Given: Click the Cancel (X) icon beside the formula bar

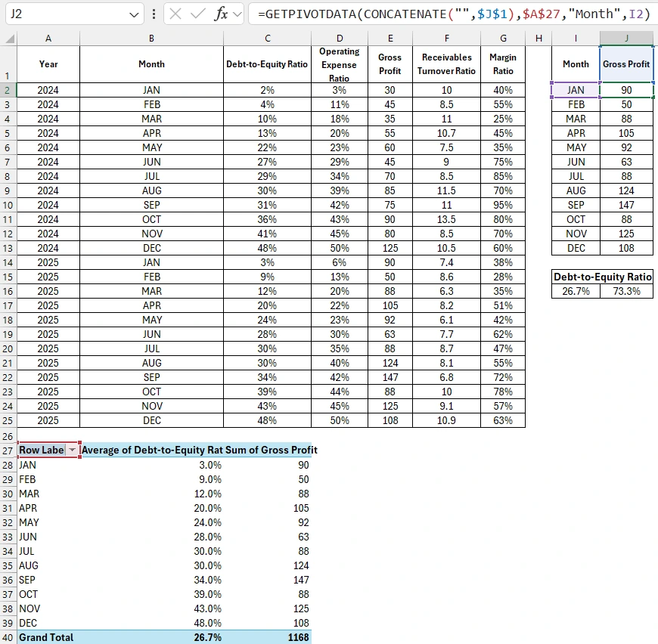Looking at the screenshot, I should point(175,13).
